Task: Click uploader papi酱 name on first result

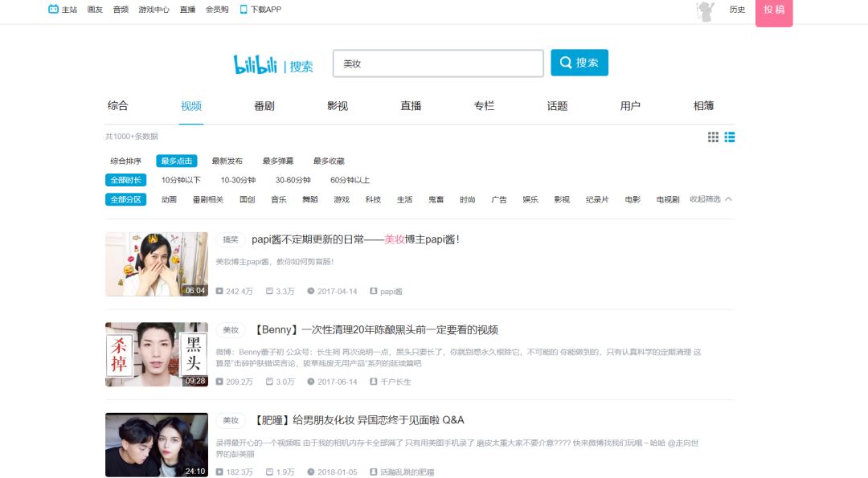Action: tap(391, 291)
